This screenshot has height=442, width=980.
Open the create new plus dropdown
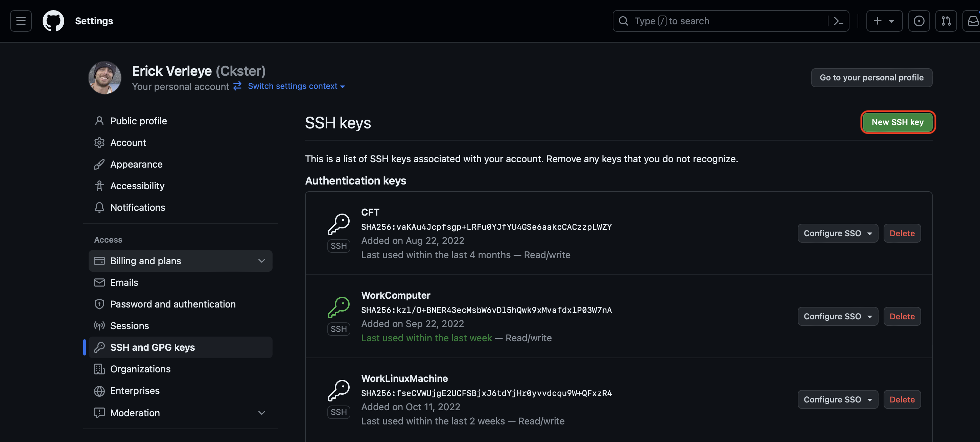[884, 21]
